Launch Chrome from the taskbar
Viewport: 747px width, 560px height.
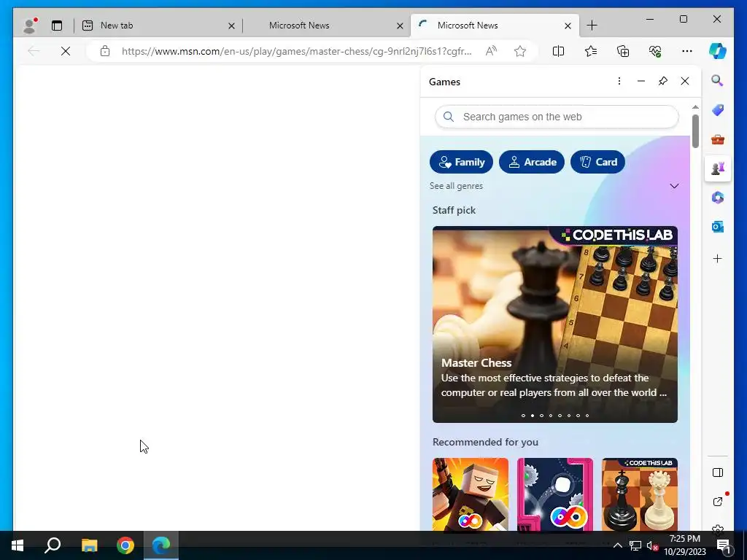click(125, 545)
